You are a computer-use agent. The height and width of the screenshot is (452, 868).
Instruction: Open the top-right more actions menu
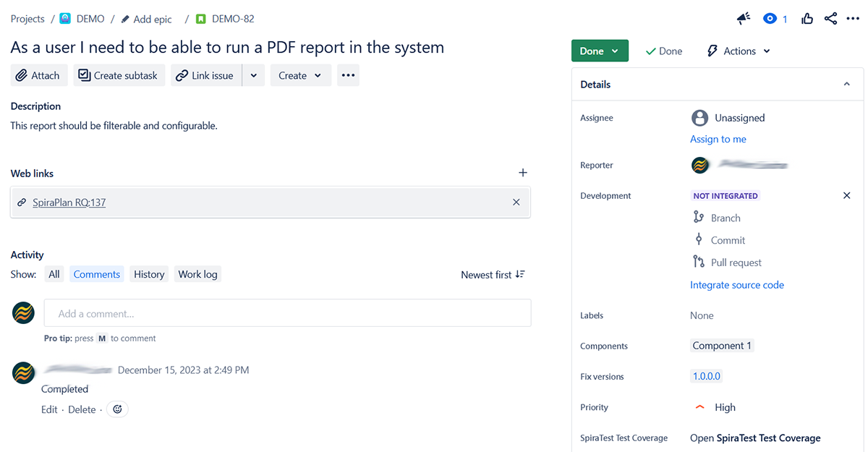(x=853, y=19)
